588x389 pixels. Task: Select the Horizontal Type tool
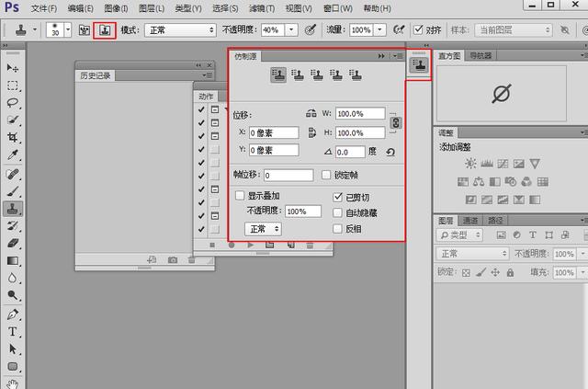pyautogui.click(x=12, y=332)
